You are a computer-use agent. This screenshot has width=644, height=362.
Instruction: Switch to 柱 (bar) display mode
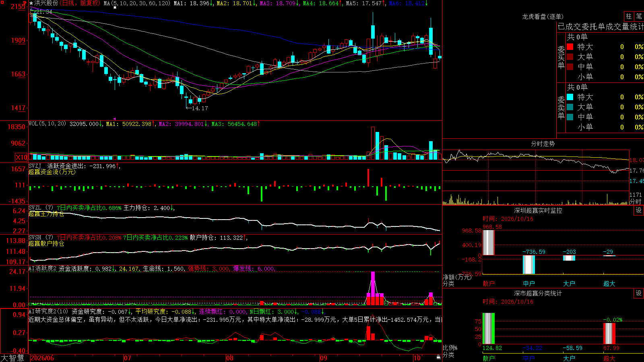(x=629, y=16)
